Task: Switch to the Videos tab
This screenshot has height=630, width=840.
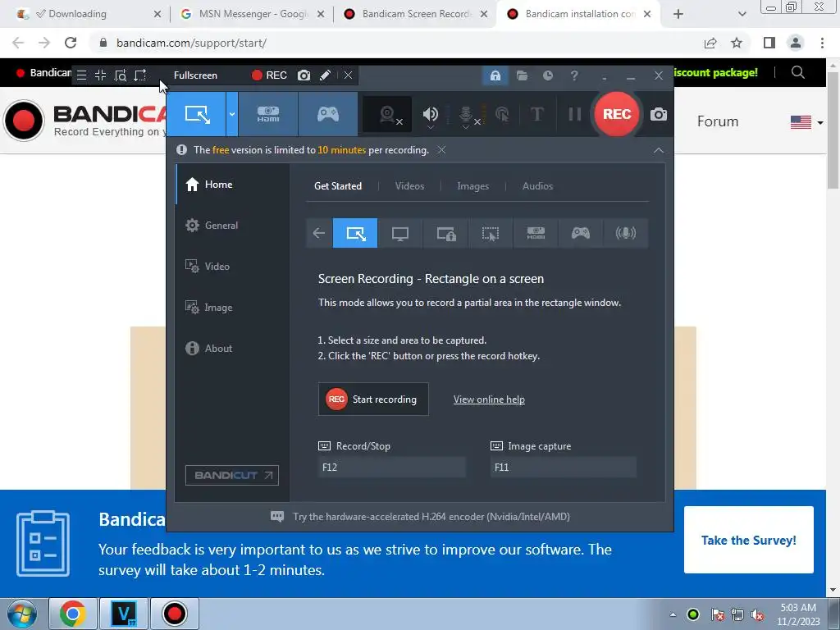Action: click(x=409, y=186)
